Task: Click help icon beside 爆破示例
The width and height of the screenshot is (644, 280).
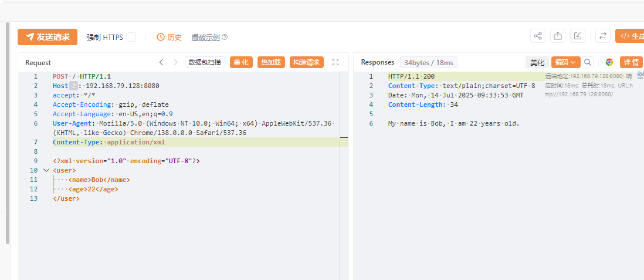Action: point(225,37)
